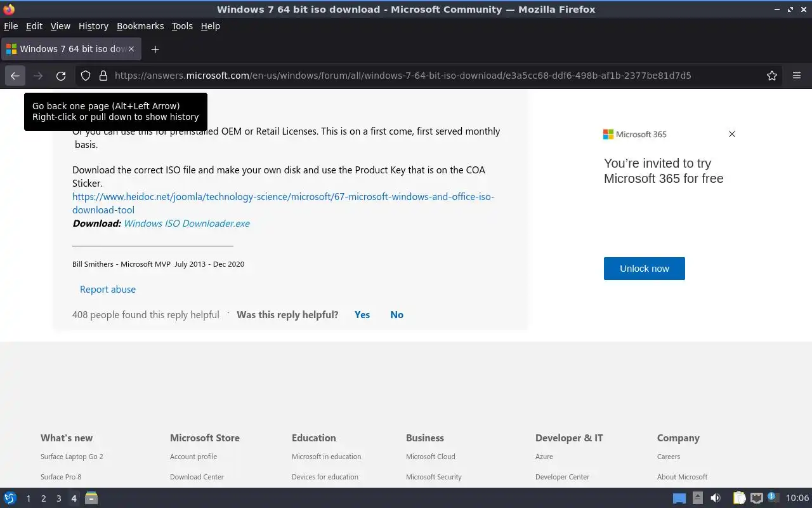
Task: Bookmark this page with the star icon
Action: click(771, 76)
